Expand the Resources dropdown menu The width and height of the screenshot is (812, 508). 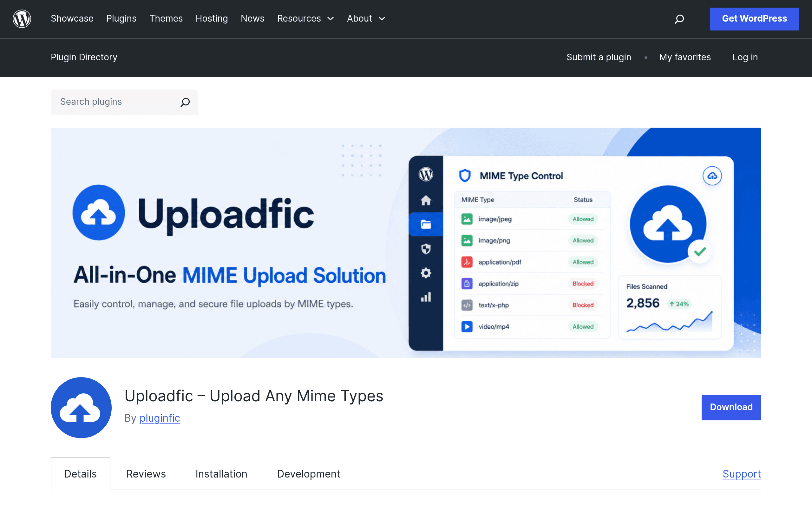[x=305, y=18]
